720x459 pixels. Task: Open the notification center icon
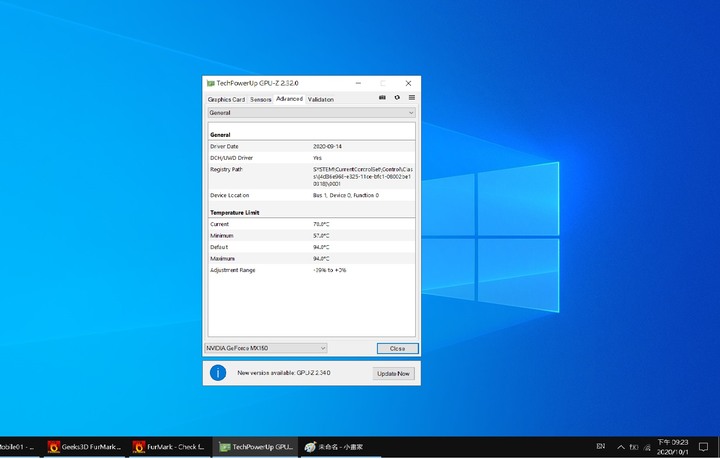[x=703, y=447]
